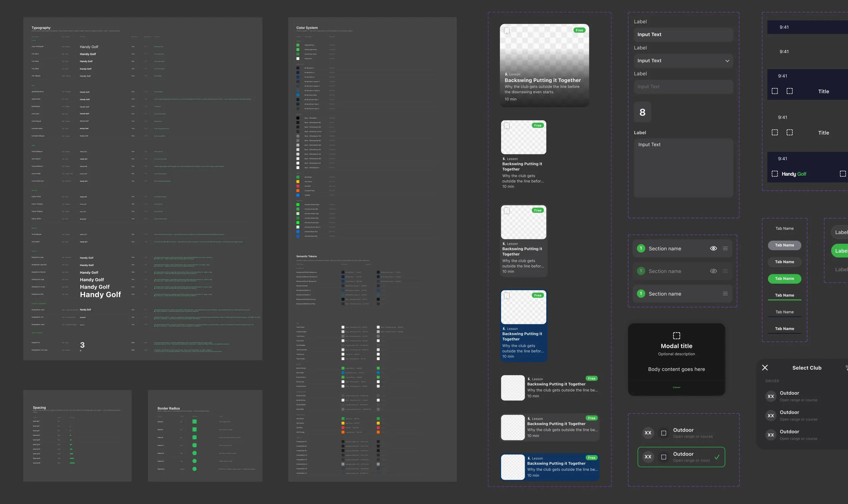Click the image thumbnail of the blue horizontal card
Screen dimensions: 848x504
click(x=512, y=467)
